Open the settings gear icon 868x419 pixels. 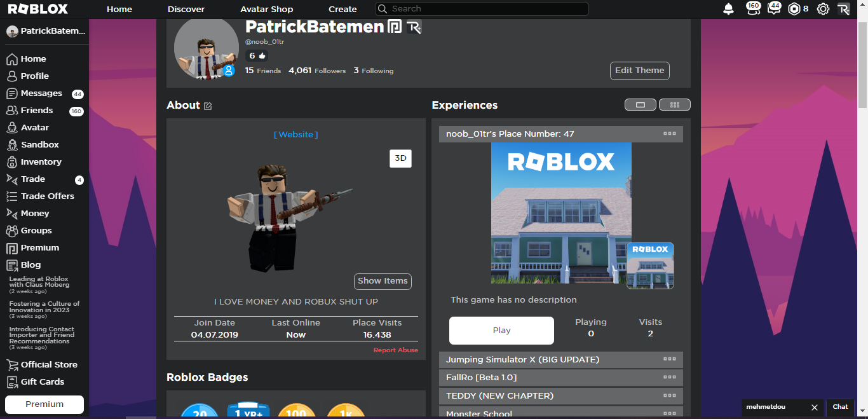(823, 9)
